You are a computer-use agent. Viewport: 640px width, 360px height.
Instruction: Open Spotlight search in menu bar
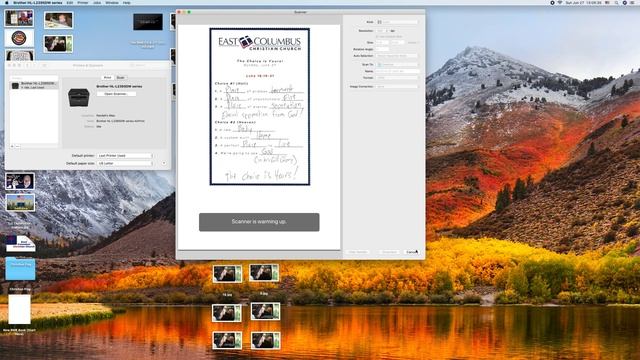616,2
